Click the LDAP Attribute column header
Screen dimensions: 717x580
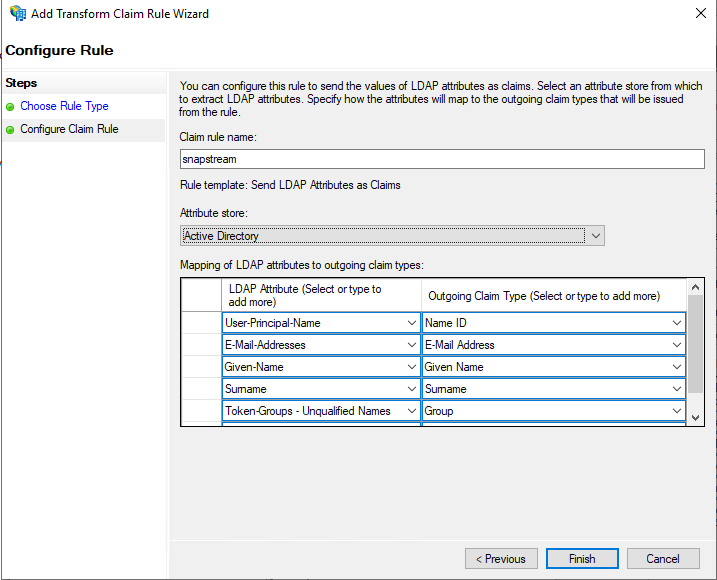coord(321,295)
